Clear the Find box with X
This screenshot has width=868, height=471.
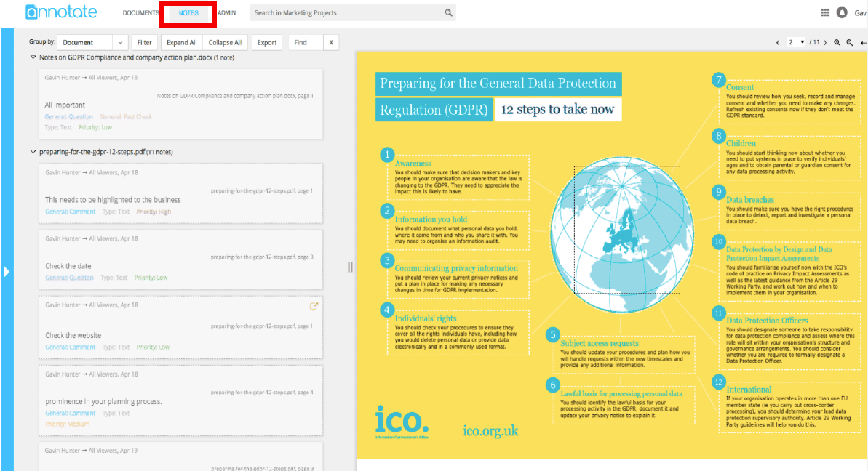pyautogui.click(x=331, y=43)
